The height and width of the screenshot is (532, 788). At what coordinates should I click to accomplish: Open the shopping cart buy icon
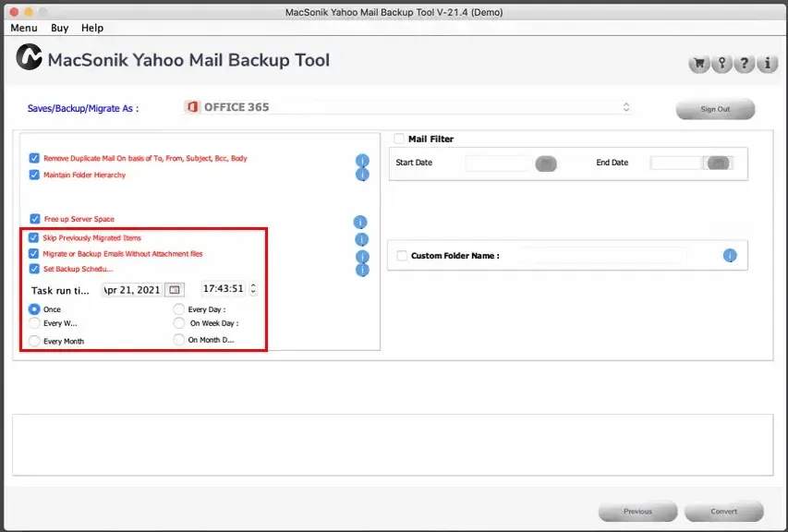coord(699,64)
